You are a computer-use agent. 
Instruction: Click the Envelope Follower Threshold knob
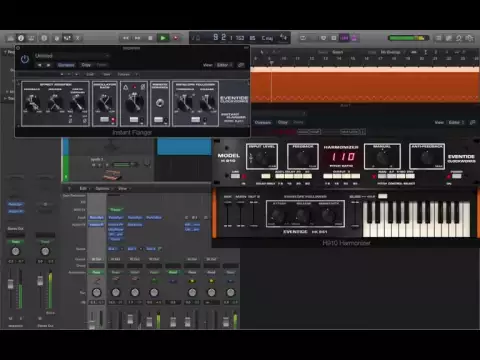(x=184, y=103)
